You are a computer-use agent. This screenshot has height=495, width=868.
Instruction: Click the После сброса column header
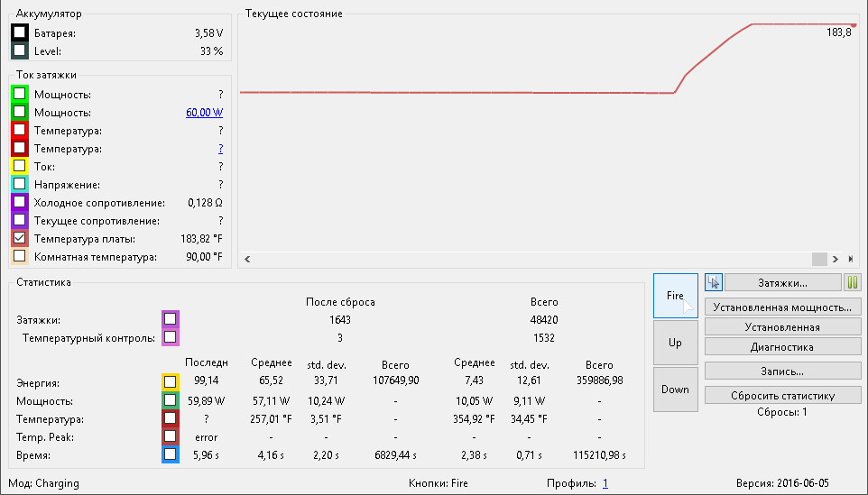click(x=340, y=302)
